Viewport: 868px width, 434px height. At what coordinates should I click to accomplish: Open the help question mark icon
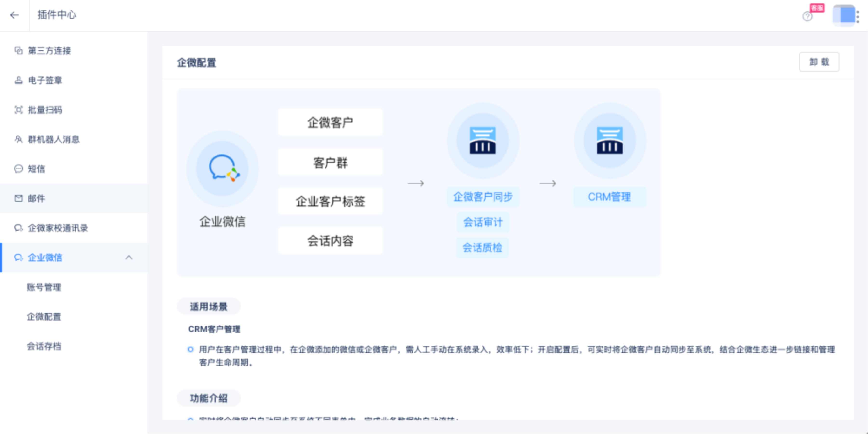(x=807, y=16)
